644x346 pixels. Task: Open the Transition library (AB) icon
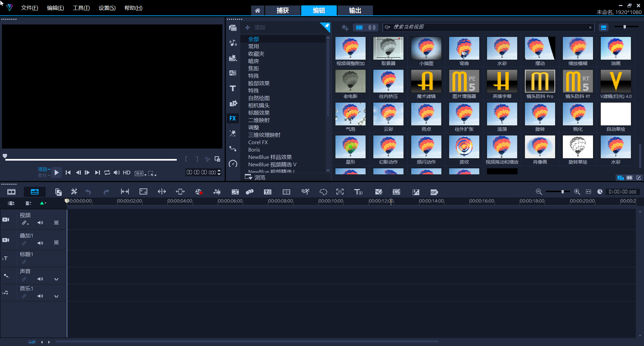[233, 73]
